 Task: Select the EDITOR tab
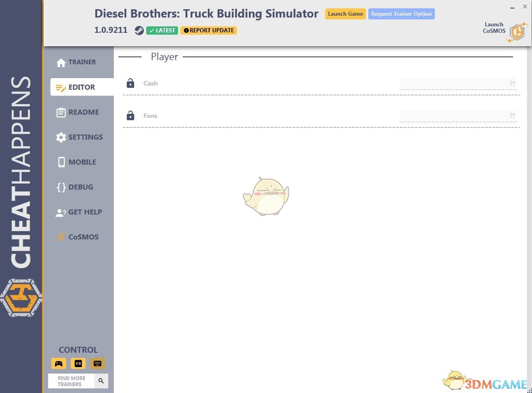82,87
